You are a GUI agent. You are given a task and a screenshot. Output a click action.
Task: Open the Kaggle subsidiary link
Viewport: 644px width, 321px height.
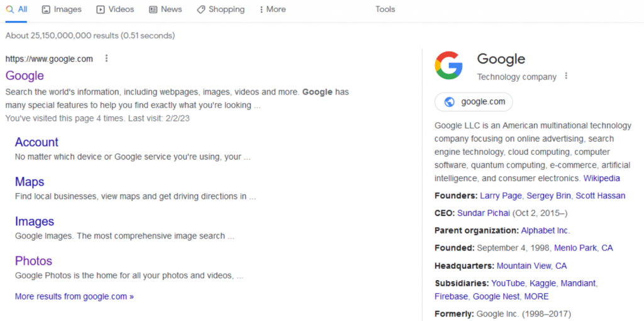click(543, 283)
